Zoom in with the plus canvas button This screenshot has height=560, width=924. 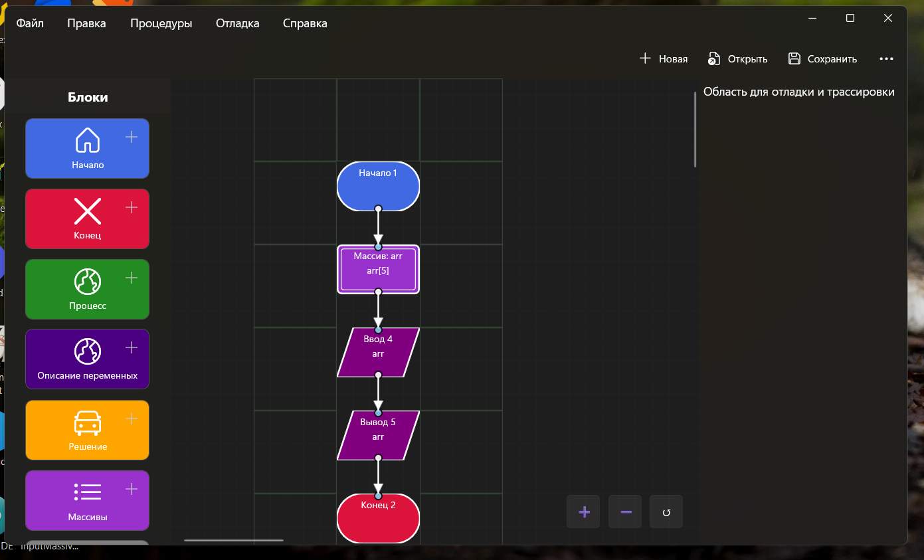click(584, 512)
